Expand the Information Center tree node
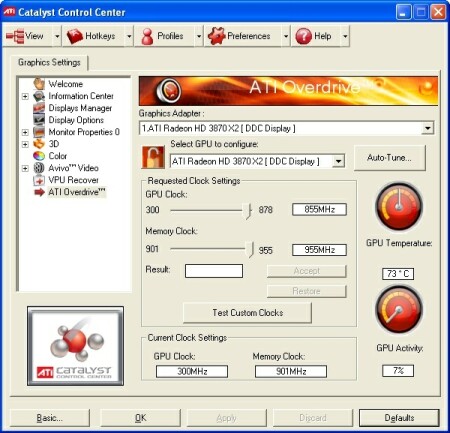This screenshot has width=450, height=433. (25, 96)
